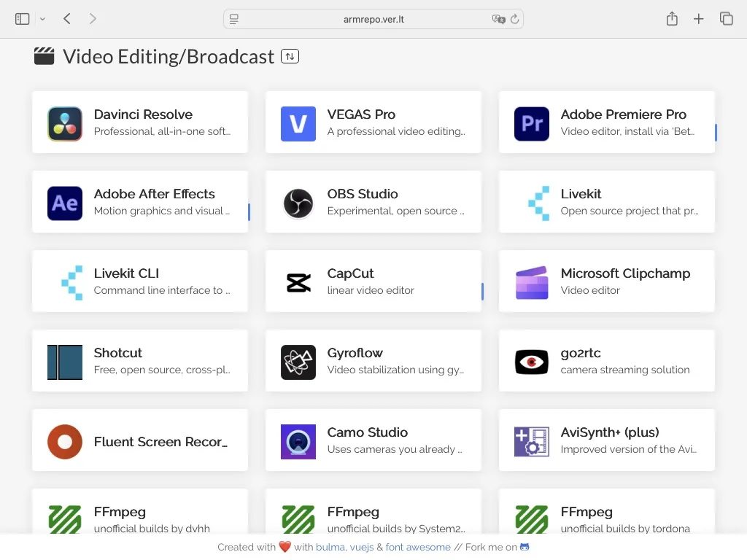747x560 pixels.
Task: Click the clapperboard icon beside the section heading
Action: coord(44,55)
